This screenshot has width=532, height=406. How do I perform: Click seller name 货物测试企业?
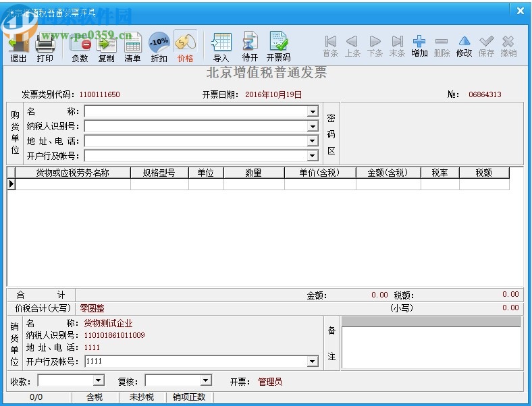click(108, 323)
